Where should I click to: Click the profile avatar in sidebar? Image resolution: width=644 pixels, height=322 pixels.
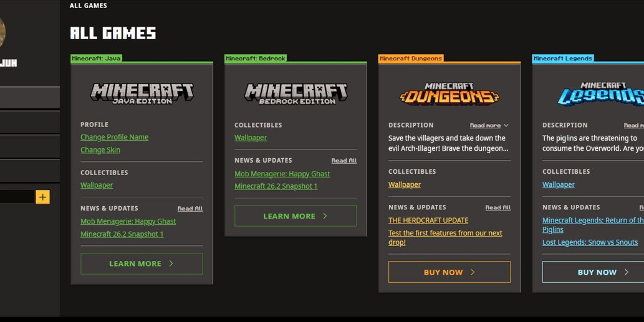pyautogui.click(x=2, y=32)
